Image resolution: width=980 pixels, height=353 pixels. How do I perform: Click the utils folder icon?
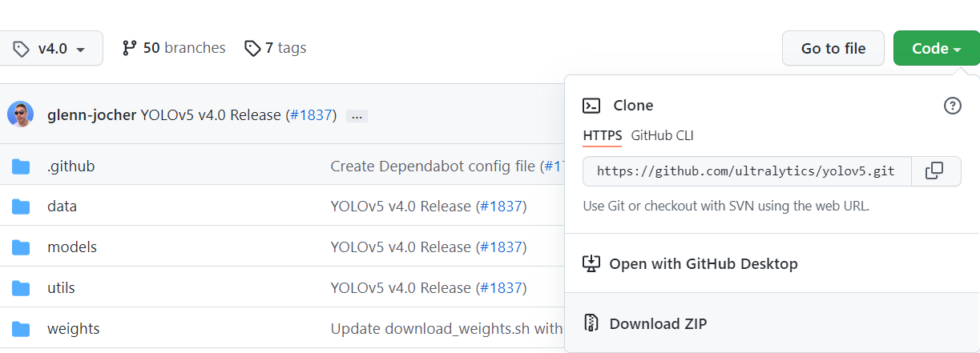click(21, 288)
